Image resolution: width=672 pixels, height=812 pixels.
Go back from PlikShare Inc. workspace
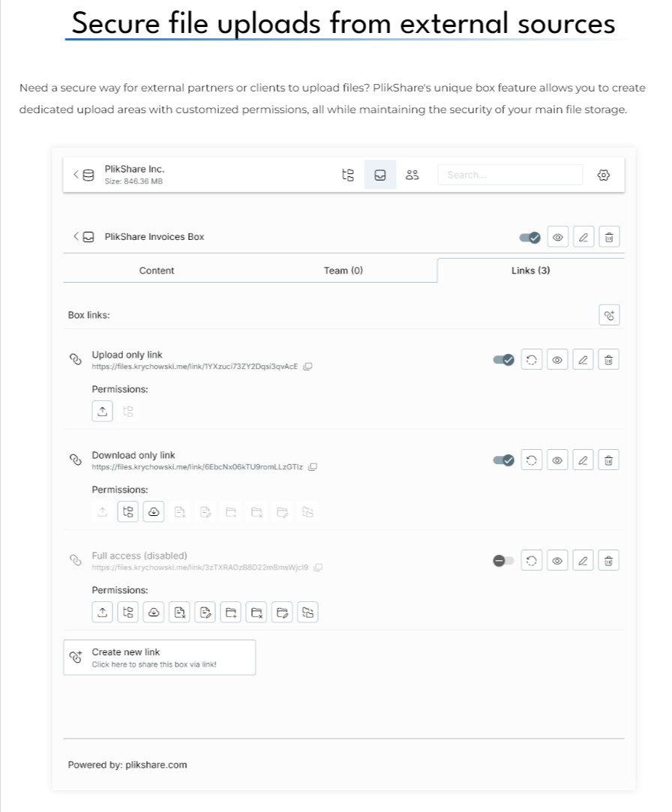[76, 175]
